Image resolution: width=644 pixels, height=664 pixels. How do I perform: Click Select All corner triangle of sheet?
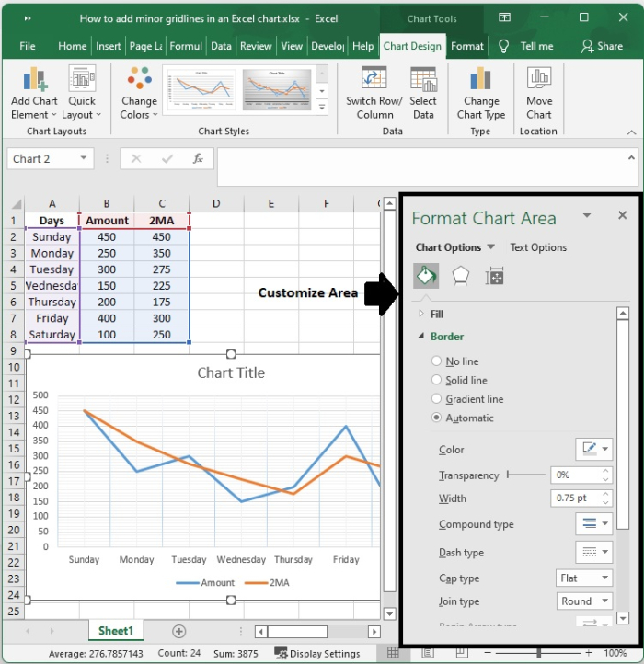[16, 204]
